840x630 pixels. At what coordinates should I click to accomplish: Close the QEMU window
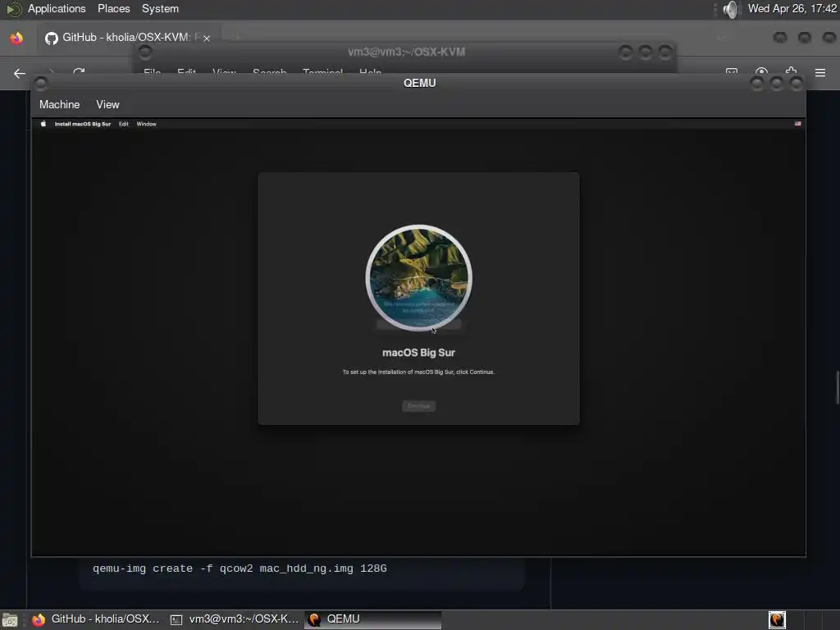797,83
